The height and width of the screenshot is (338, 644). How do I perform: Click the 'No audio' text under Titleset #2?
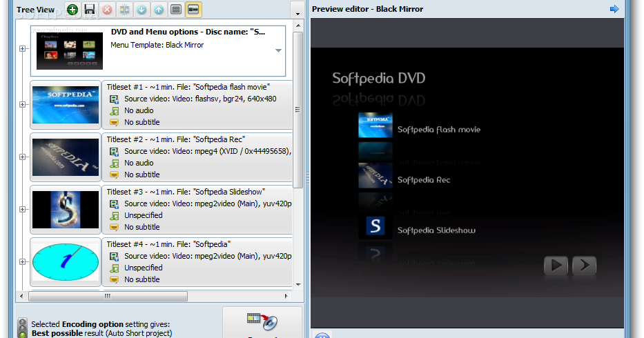[139, 163]
